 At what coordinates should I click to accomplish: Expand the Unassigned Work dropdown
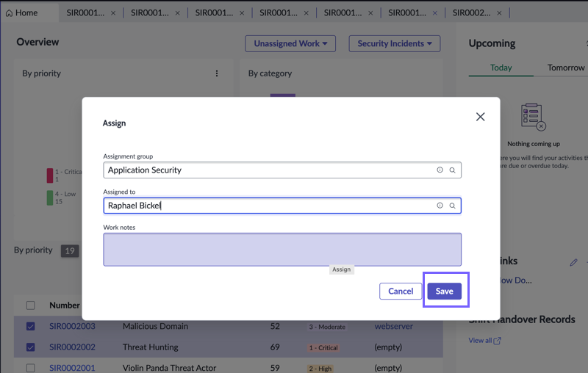pyautogui.click(x=290, y=43)
